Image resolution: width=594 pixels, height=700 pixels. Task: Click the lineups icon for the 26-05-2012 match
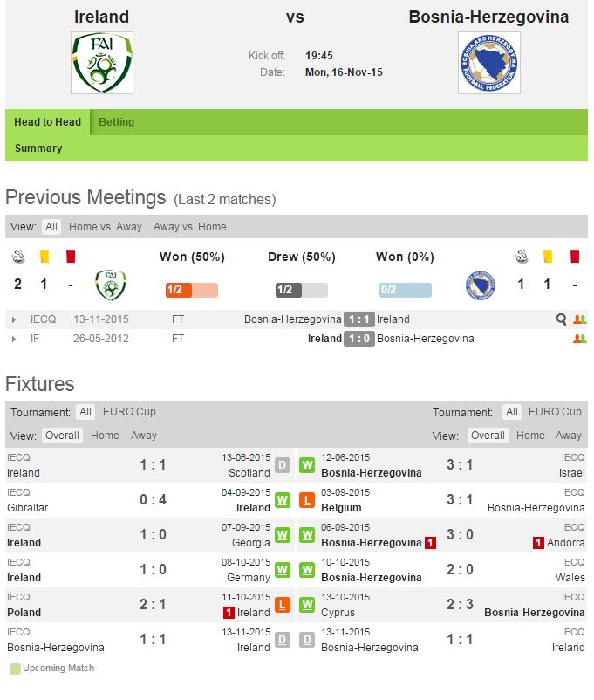(x=580, y=339)
